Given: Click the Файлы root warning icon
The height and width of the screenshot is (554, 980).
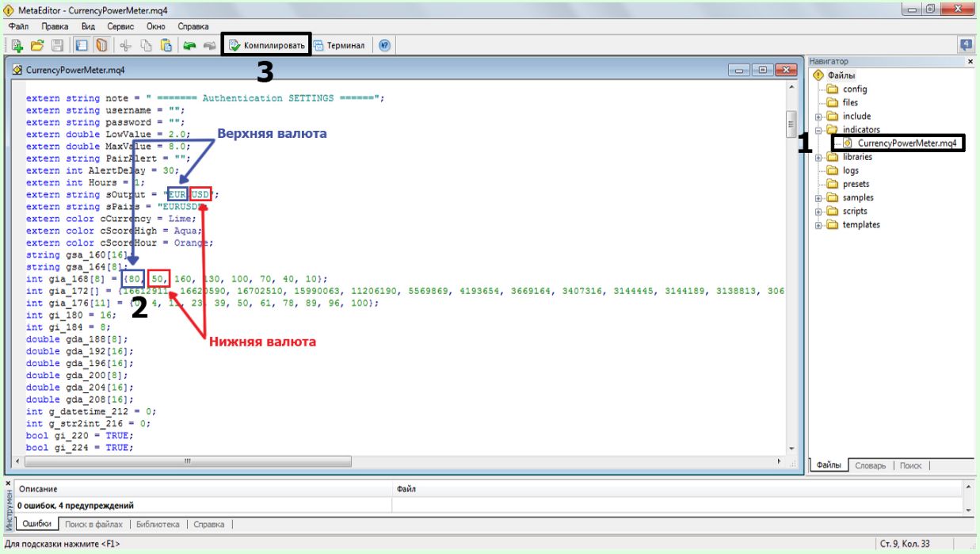Looking at the screenshot, I should click(x=819, y=75).
